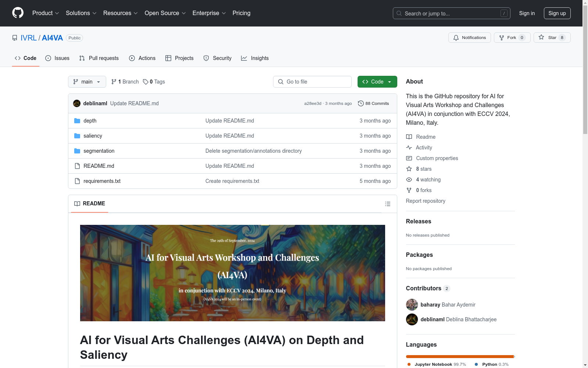Go to the GitHub homepage logo

tap(18, 13)
